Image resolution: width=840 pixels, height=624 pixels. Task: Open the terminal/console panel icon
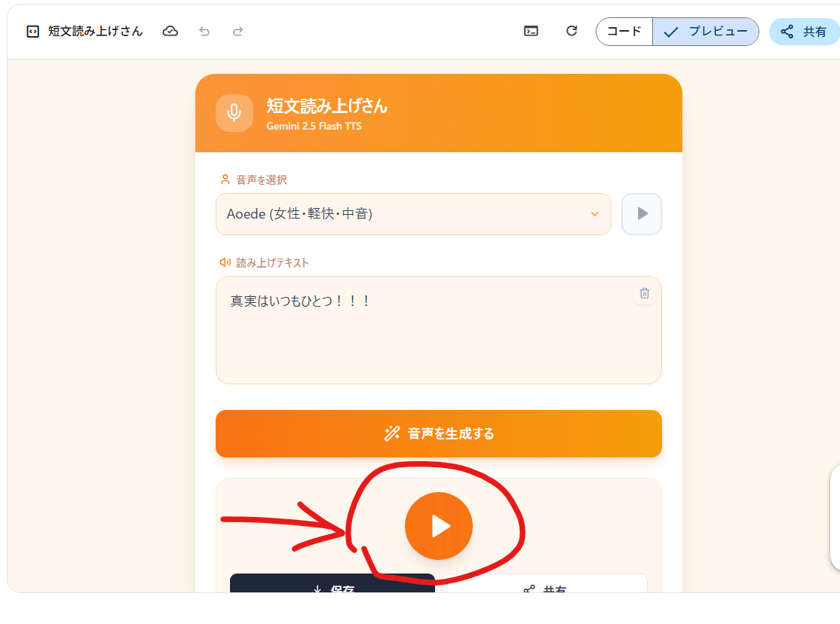(x=531, y=31)
